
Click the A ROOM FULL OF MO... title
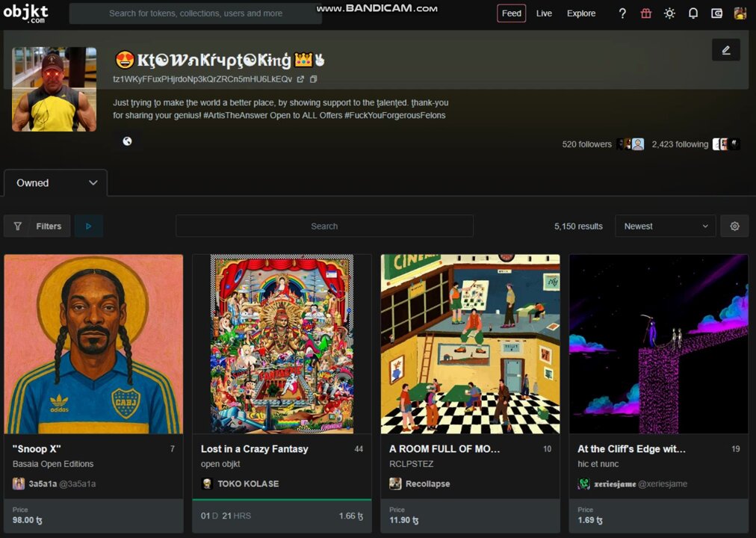click(444, 449)
